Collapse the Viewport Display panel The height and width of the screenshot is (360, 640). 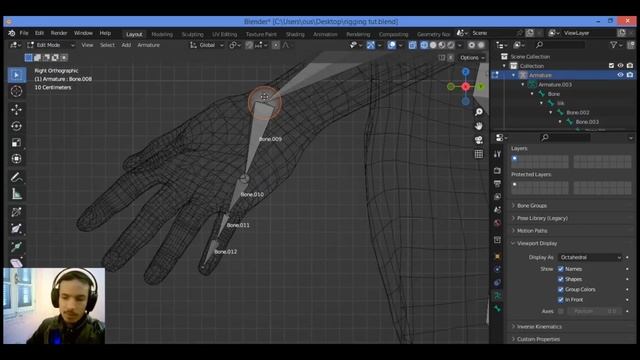point(537,243)
